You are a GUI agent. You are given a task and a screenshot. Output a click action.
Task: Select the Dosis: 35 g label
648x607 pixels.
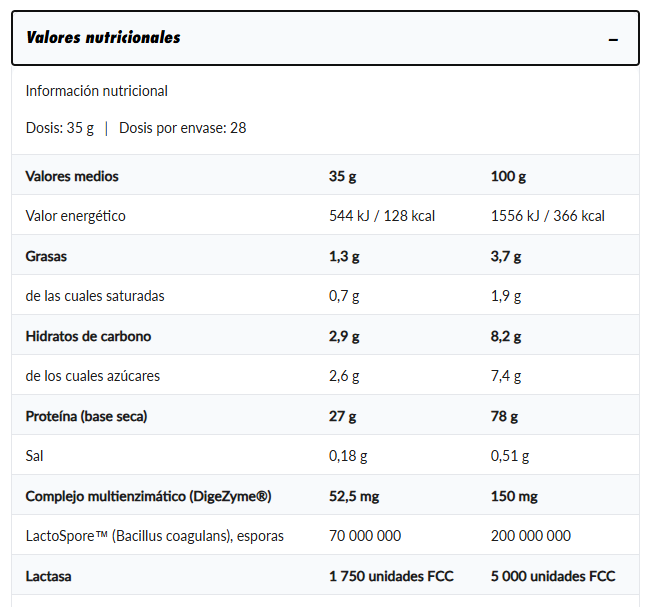[60, 128]
